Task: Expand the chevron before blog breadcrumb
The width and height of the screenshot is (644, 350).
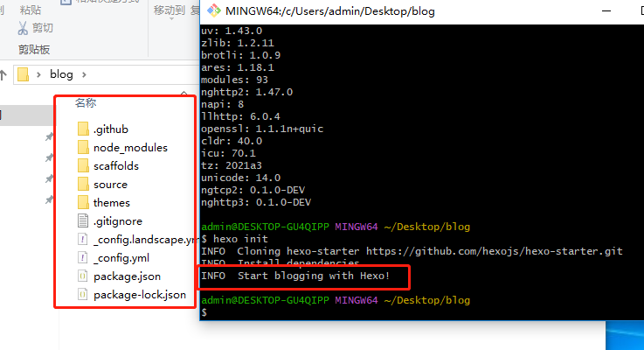Action: point(38,74)
